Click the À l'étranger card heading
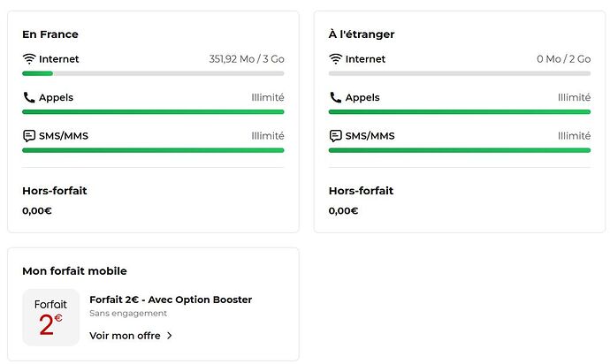The image size is (610, 364). pos(362,34)
